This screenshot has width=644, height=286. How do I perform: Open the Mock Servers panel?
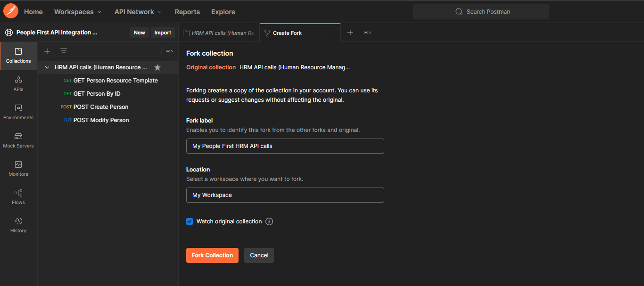click(18, 140)
